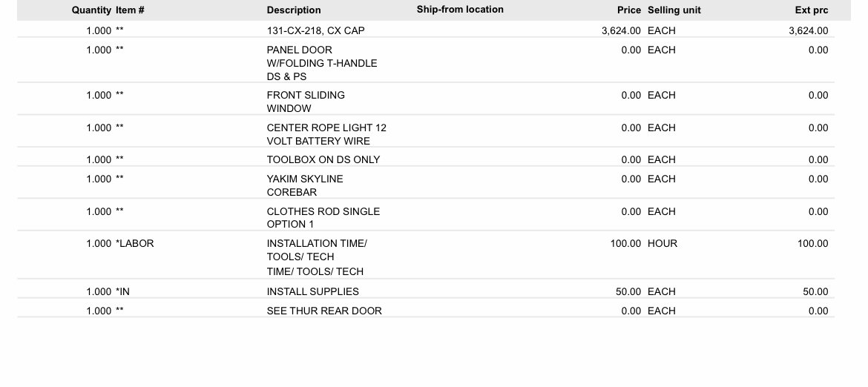Click the *LABOR item number
The width and height of the screenshot is (868, 387).
click(x=134, y=243)
